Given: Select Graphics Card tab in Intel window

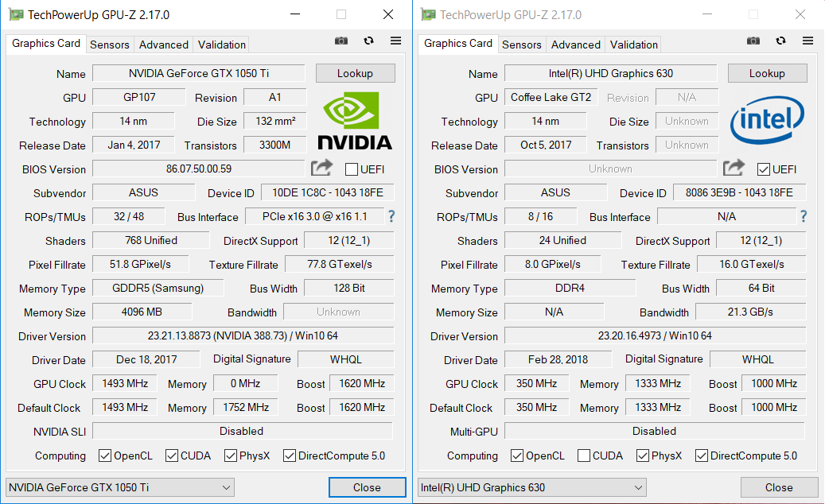Looking at the screenshot, I should pos(458,44).
